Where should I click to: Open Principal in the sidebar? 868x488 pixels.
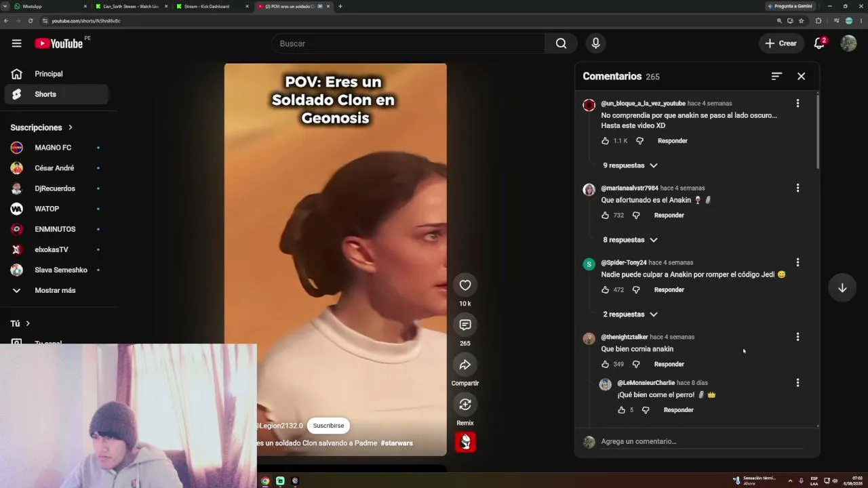[56, 74]
